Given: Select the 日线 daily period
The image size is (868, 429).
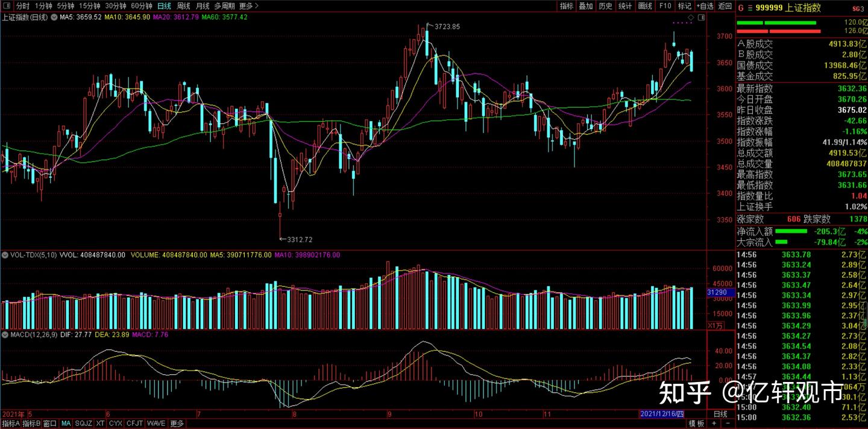Looking at the screenshot, I should (164, 6).
